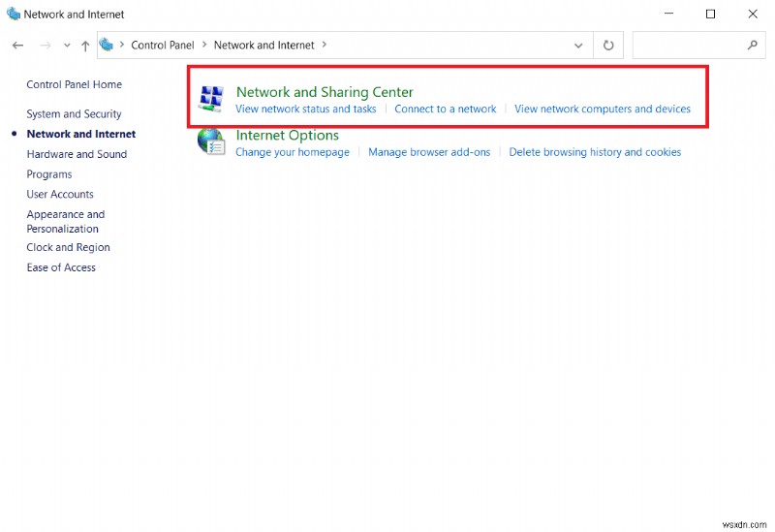Open address bar history dropdown
This screenshot has height=532, width=775.
[x=578, y=46]
